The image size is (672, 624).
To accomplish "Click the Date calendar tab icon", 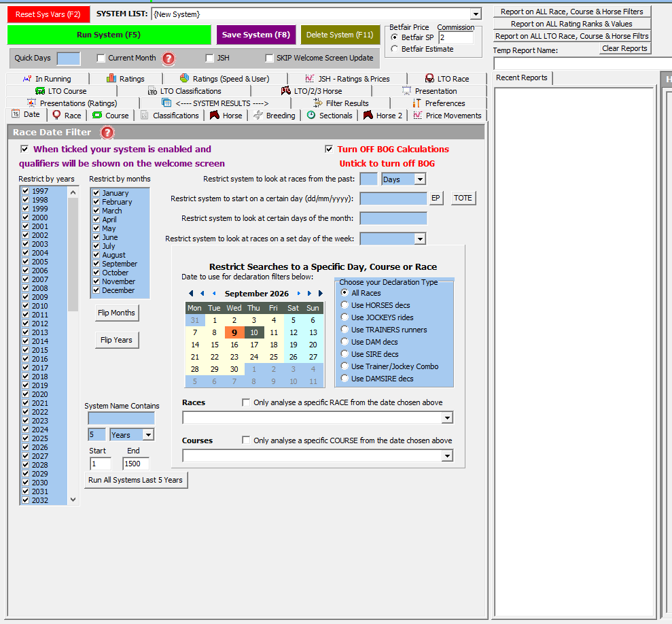I will [16, 114].
